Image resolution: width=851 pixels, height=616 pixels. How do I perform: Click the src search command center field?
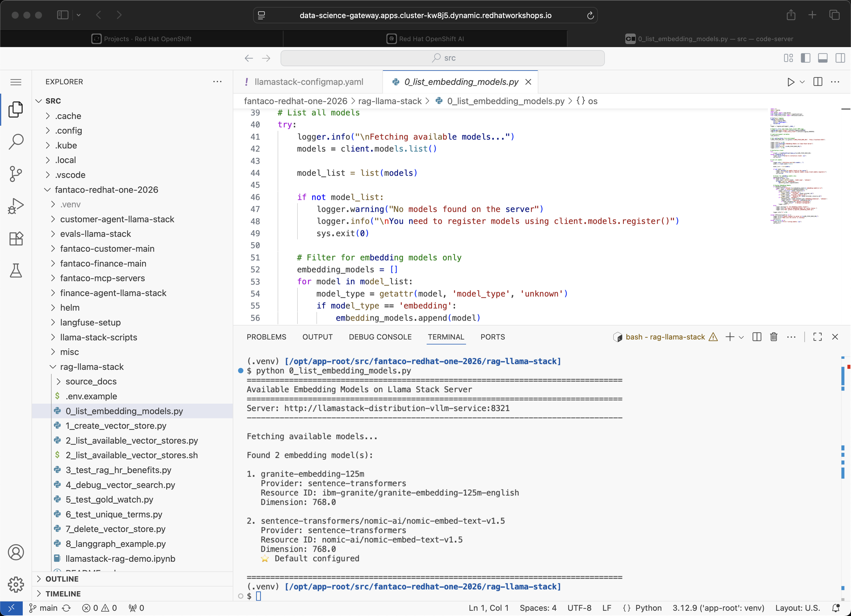[x=442, y=58]
